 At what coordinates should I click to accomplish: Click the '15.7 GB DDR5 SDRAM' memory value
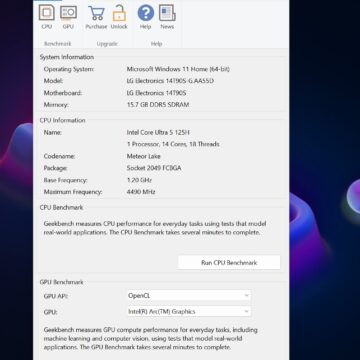click(158, 105)
